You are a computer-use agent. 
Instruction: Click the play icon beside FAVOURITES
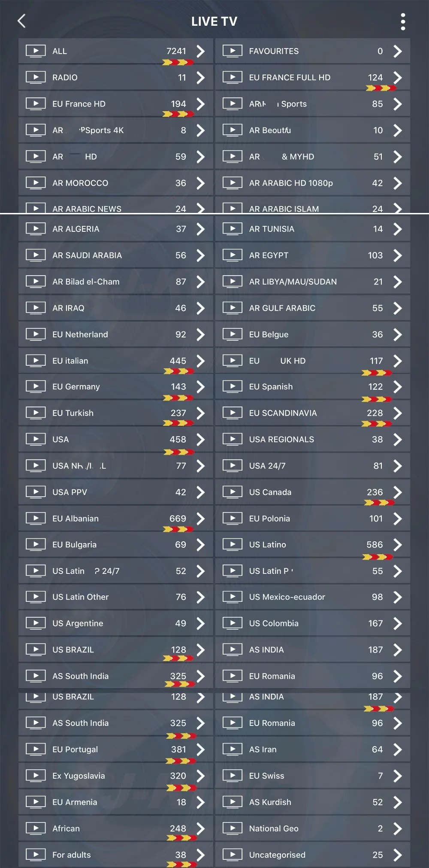click(233, 51)
